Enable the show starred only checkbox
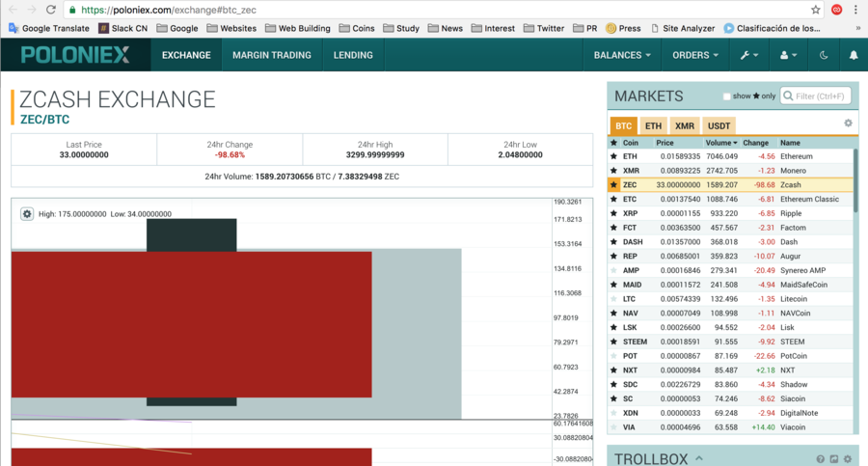 pyautogui.click(x=727, y=96)
